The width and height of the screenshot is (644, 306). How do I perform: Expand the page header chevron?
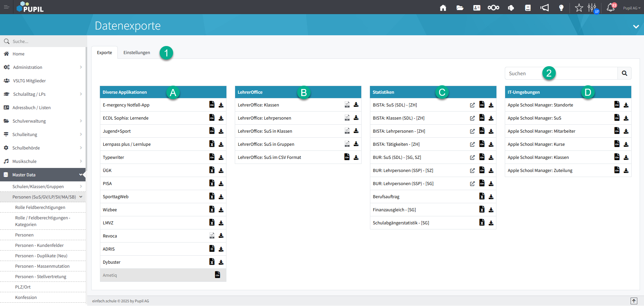coord(636,27)
